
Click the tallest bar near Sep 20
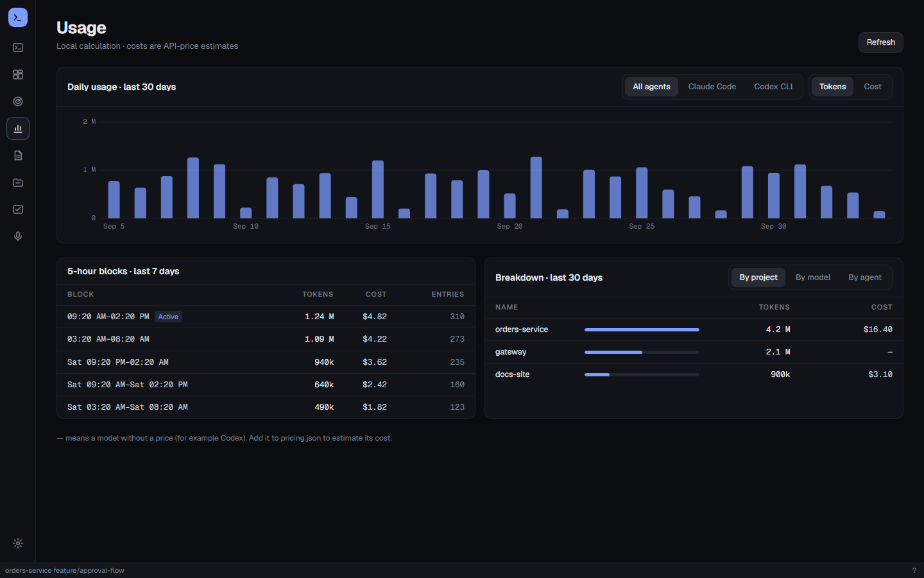point(536,188)
